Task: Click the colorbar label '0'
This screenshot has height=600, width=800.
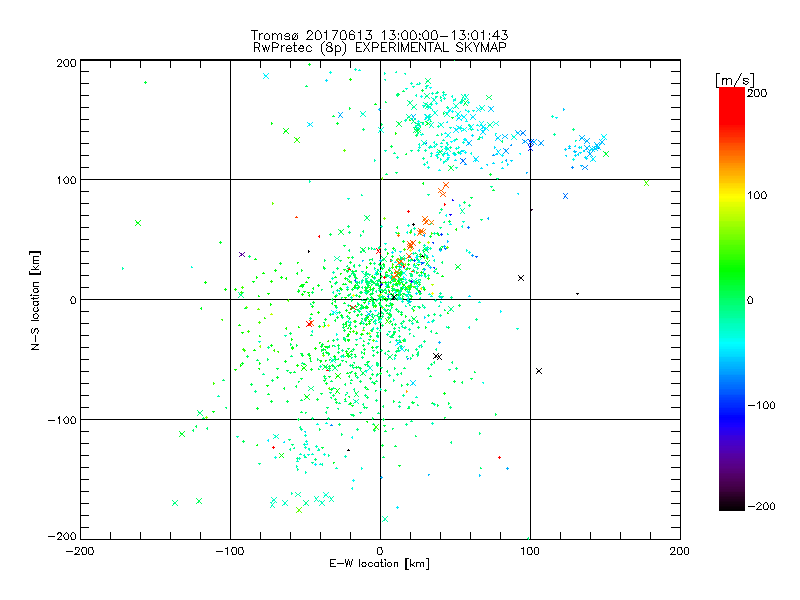Action: pyautogui.click(x=750, y=300)
